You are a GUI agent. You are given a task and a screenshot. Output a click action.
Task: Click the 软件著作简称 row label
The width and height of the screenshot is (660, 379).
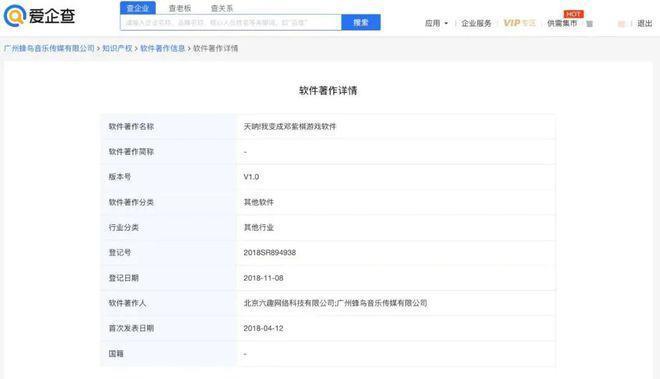tap(131, 152)
